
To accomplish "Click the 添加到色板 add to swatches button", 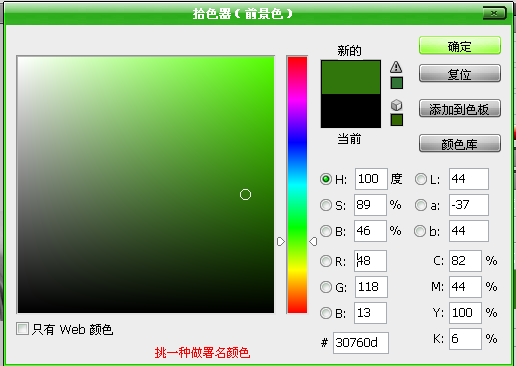I will [460, 108].
